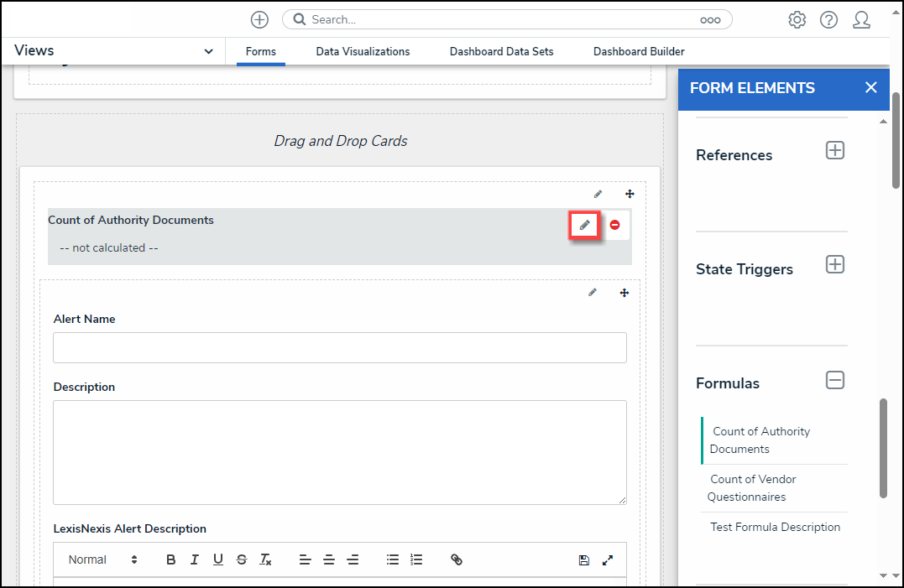Click the plus-circle add icon in top bar

point(259,19)
